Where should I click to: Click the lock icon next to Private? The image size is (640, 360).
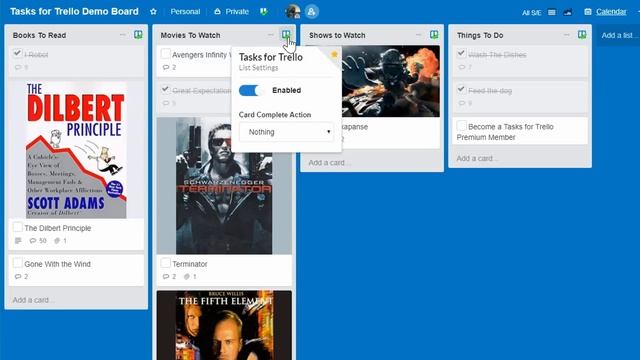click(x=217, y=11)
